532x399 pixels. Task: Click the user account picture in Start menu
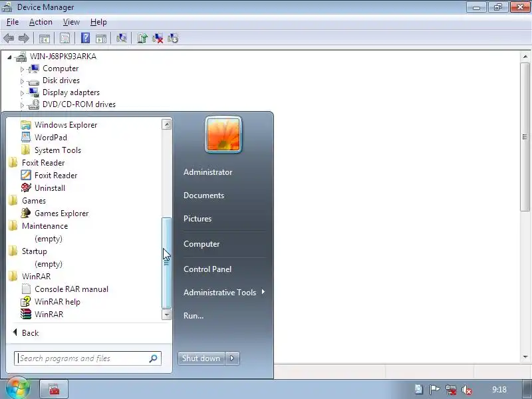click(x=223, y=135)
